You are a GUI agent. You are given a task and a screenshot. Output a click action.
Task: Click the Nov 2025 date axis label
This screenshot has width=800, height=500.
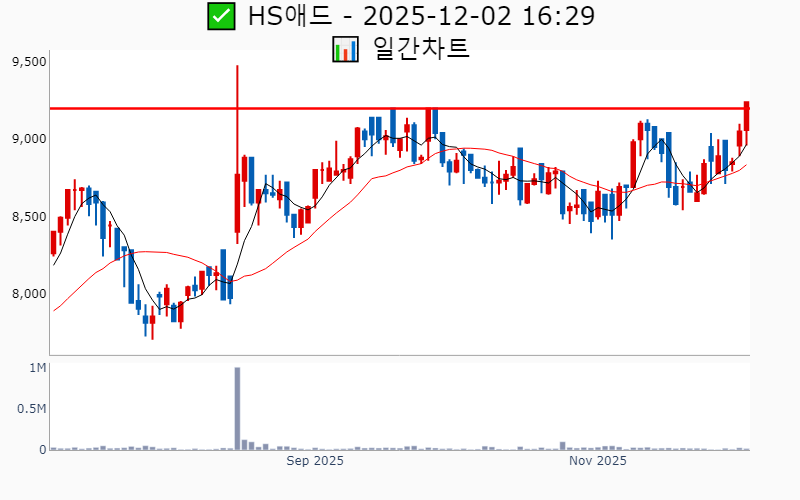(x=597, y=461)
